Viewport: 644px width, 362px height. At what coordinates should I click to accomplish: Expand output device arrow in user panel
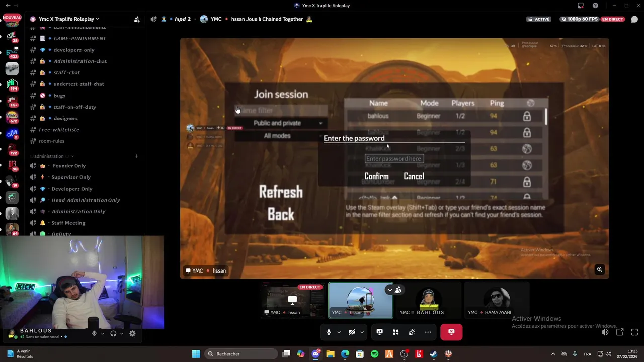(122, 333)
